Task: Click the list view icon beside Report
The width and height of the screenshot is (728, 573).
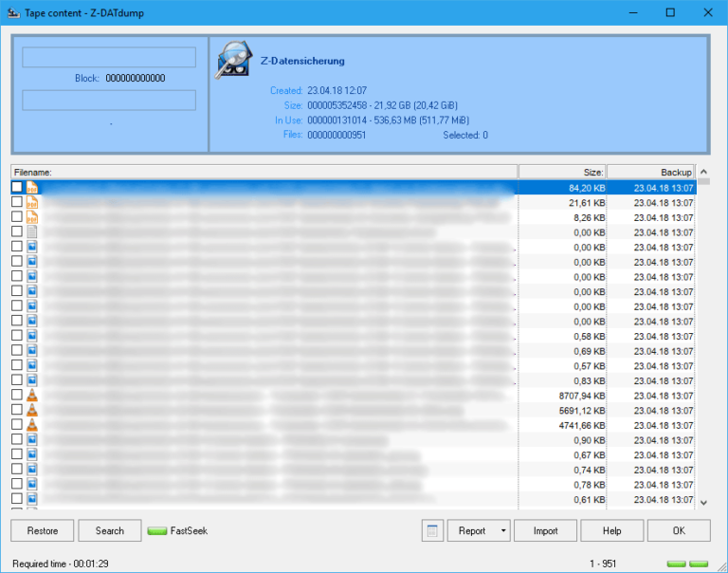Action: (x=432, y=530)
